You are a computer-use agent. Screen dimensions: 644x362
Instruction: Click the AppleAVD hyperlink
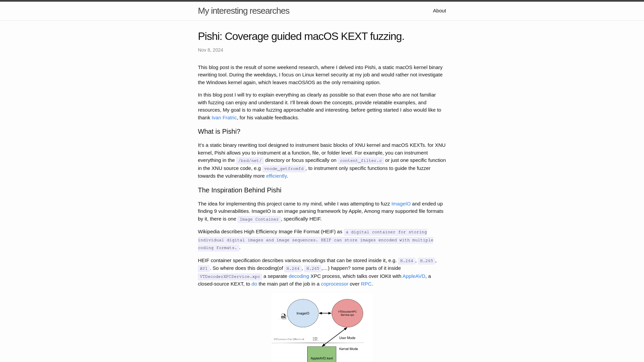[414, 276]
